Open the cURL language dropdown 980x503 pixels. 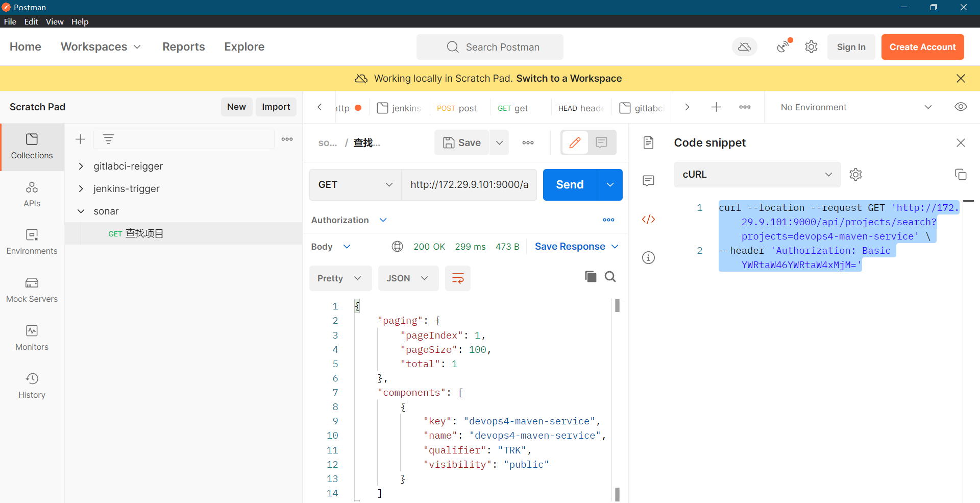(x=757, y=175)
